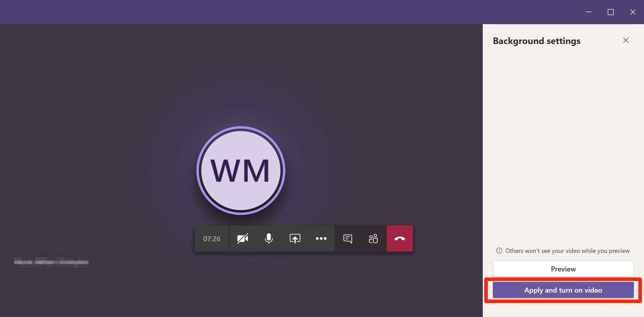Open the participants panel

tap(373, 238)
